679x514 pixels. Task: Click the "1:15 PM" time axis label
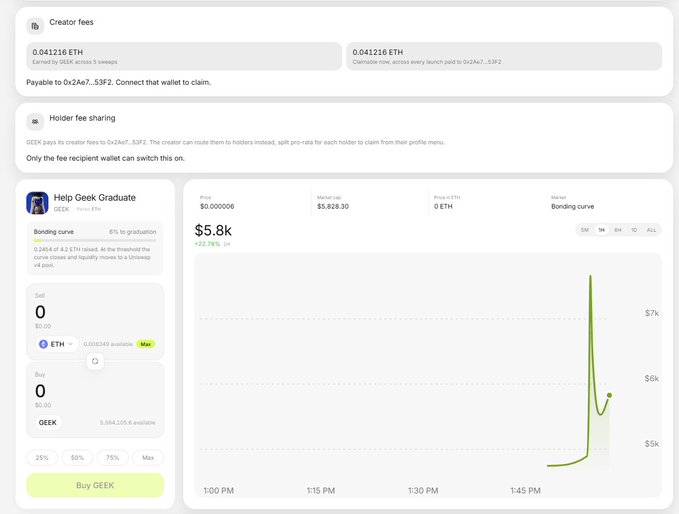coord(321,491)
